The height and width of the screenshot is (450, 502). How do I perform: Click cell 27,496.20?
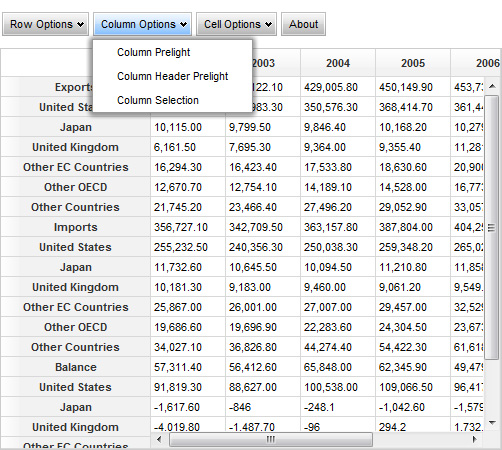[x=338, y=207]
